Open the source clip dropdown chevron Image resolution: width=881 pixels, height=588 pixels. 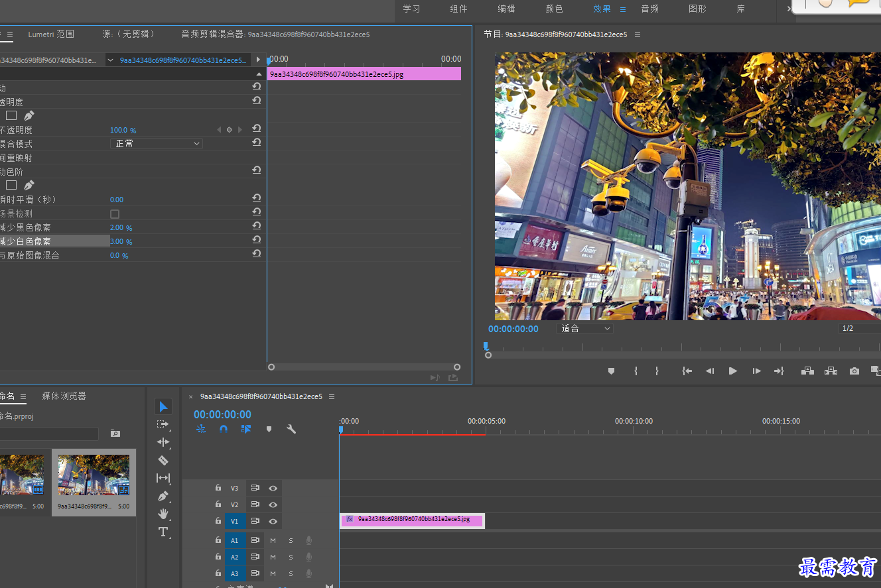point(110,60)
